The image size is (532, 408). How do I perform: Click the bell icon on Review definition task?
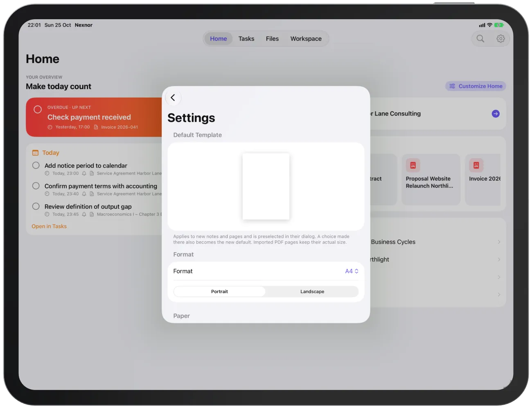coord(84,214)
